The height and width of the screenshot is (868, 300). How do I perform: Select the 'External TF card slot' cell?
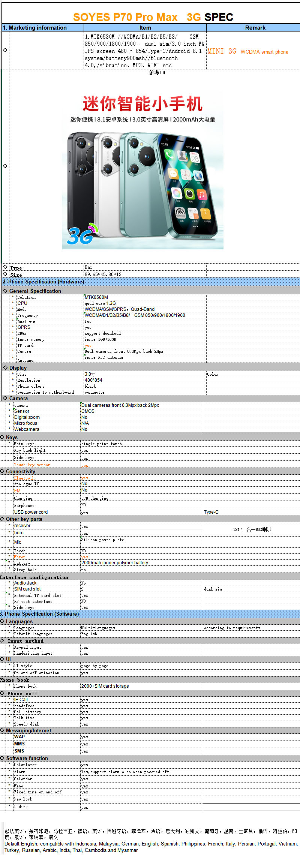(x=47, y=595)
